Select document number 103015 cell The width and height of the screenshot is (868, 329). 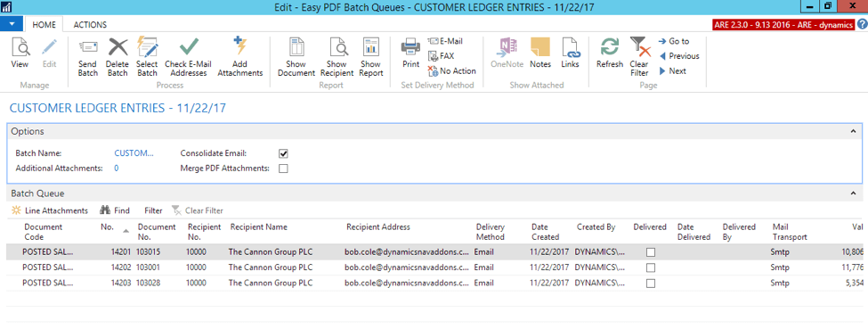(x=148, y=252)
